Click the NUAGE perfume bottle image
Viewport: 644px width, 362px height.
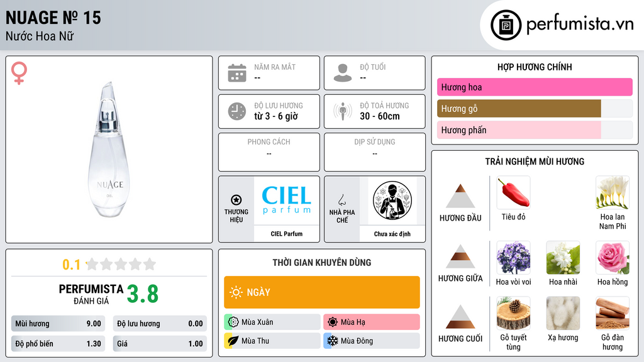(109, 150)
